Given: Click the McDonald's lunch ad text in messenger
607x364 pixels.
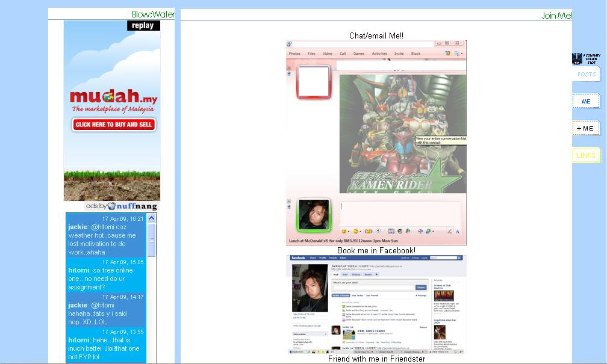Looking at the screenshot, I should 343,241.
